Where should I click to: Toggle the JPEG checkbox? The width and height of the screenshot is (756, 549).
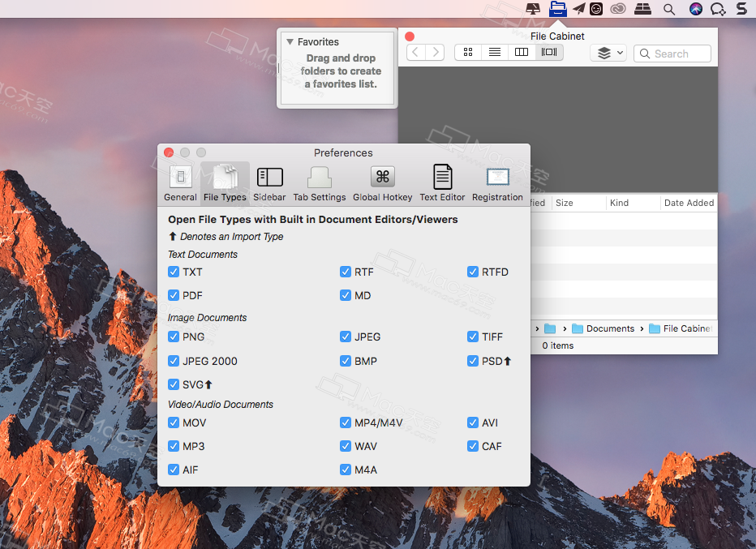(346, 337)
